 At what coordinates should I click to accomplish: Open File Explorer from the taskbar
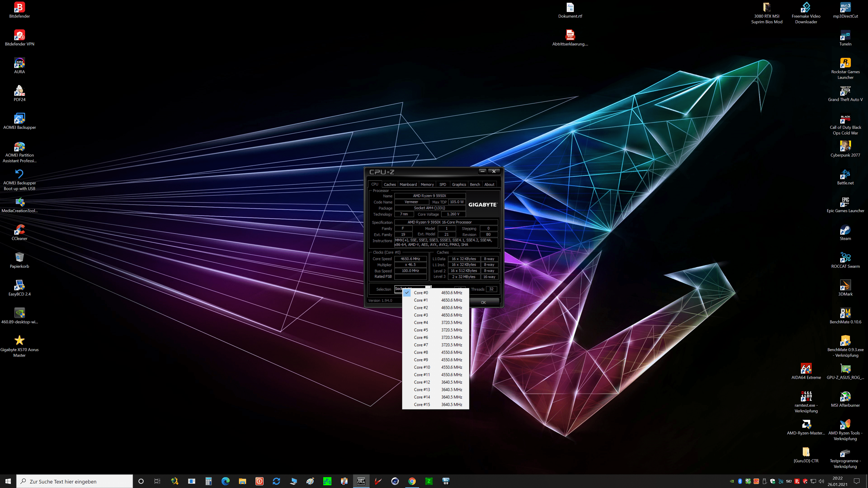click(x=242, y=481)
